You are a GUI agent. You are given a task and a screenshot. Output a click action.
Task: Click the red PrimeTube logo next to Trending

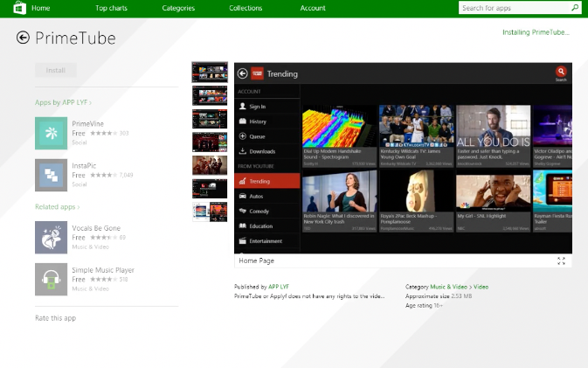(257, 73)
